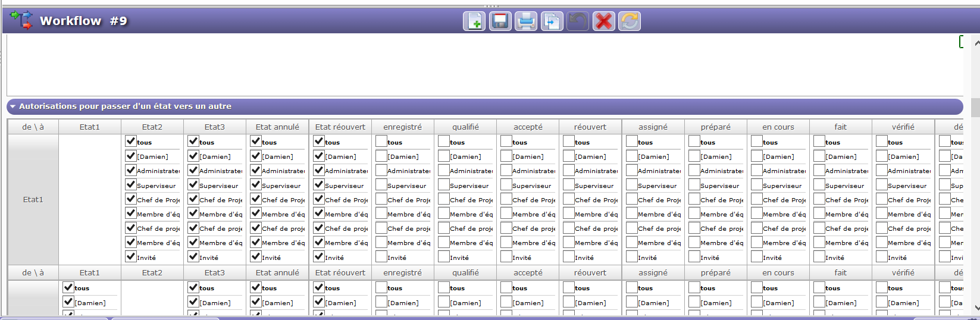Image resolution: width=980 pixels, height=320 pixels.
Task: Click the Autorisations pour passer d'un état section header
Action: tap(484, 106)
